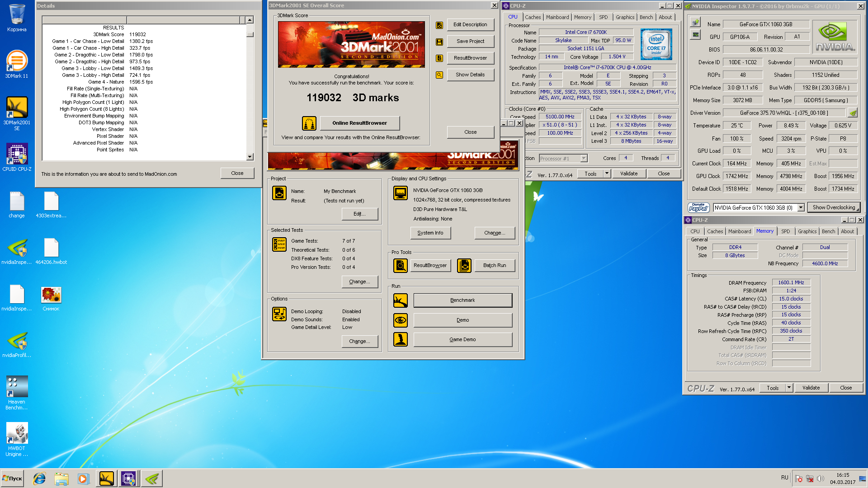Switch to Mainboard tab in upper CPU-Z

(x=557, y=17)
